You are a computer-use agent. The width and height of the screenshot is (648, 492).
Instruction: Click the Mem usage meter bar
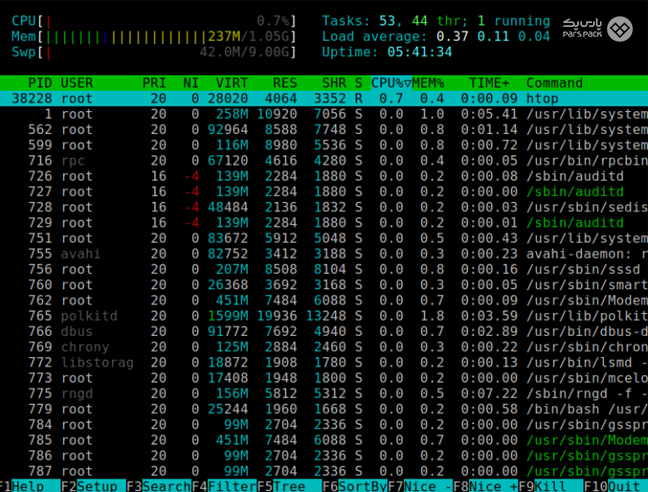tap(154, 37)
